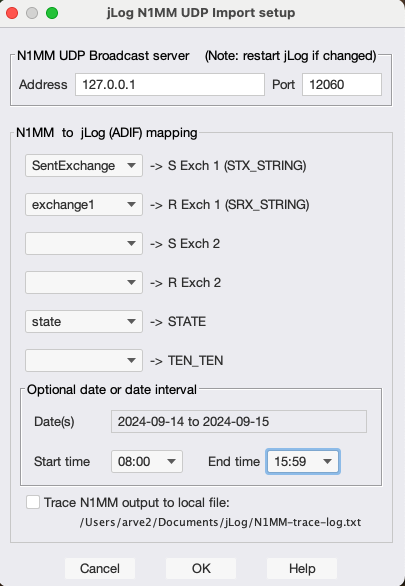Click the Port field showing 12060
Image resolution: width=405 pixels, height=586 pixels.
(x=342, y=84)
